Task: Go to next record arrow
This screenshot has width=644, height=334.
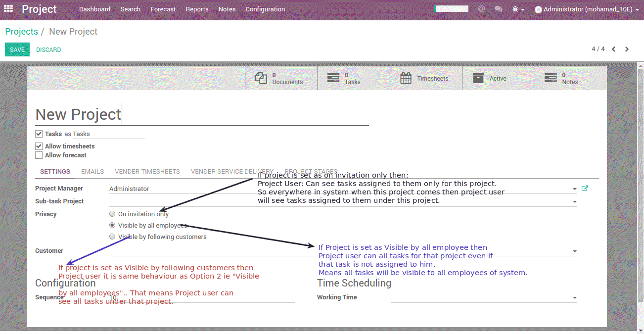Action: [627, 49]
